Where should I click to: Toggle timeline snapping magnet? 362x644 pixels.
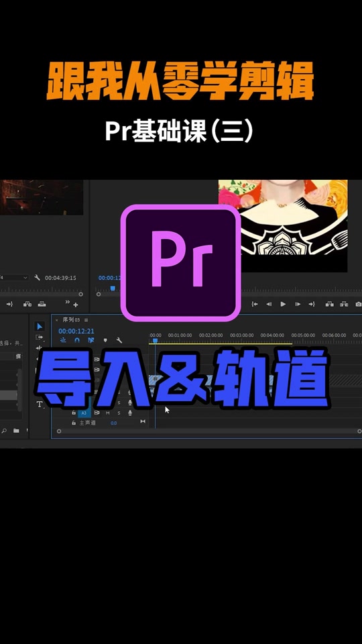[76, 340]
